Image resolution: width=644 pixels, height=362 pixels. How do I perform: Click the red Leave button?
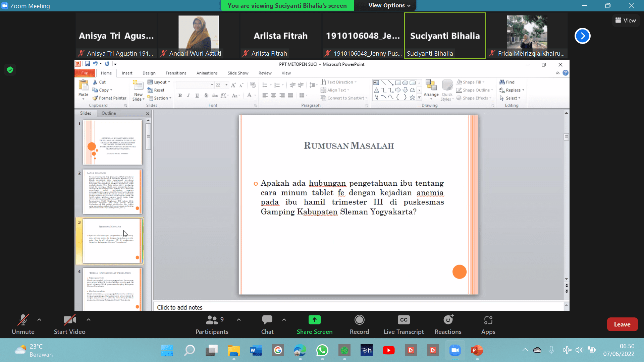pyautogui.click(x=622, y=324)
